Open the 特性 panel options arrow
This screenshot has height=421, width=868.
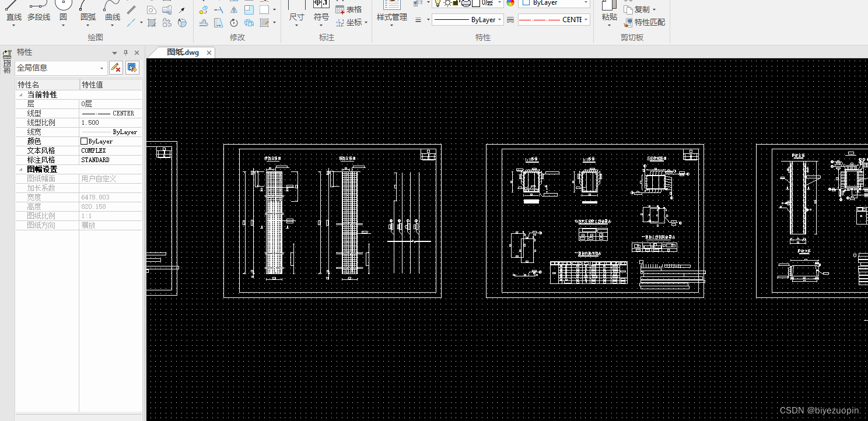point(115,52)
